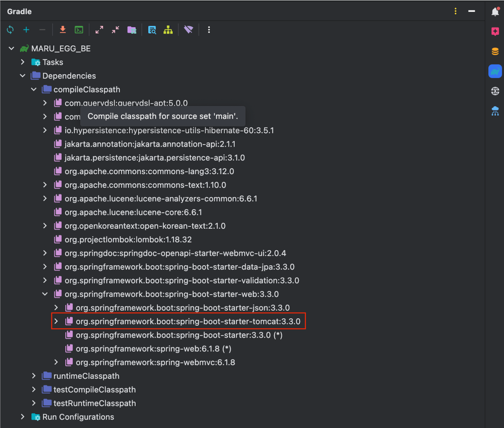Image resolution: width=504 pixels, height=428 pixels.
Task: Detach project with the minus icon
Action: click(x=42, y=30)
